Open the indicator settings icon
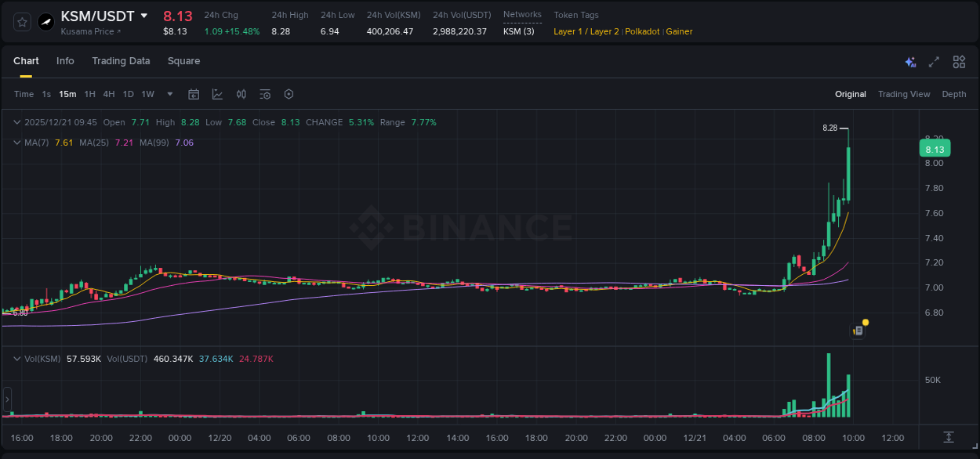Screen dimensions: 980x459 click(264, 94)
